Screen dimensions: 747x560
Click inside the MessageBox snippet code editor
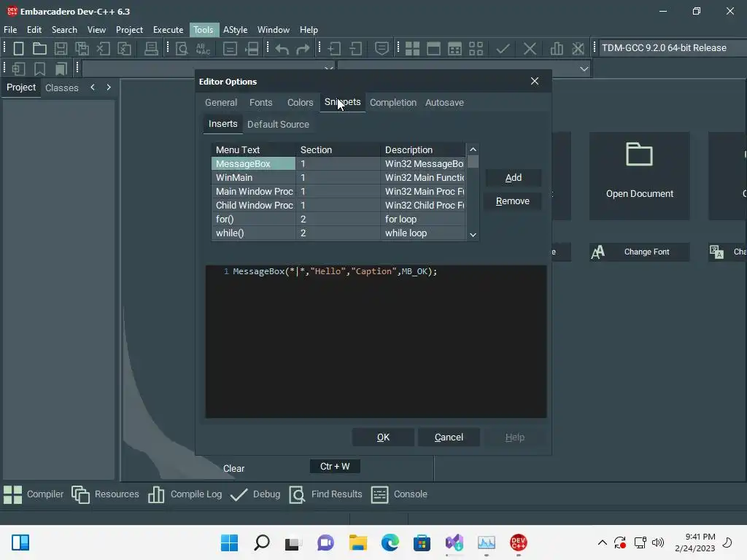click(x=376, y=342)
